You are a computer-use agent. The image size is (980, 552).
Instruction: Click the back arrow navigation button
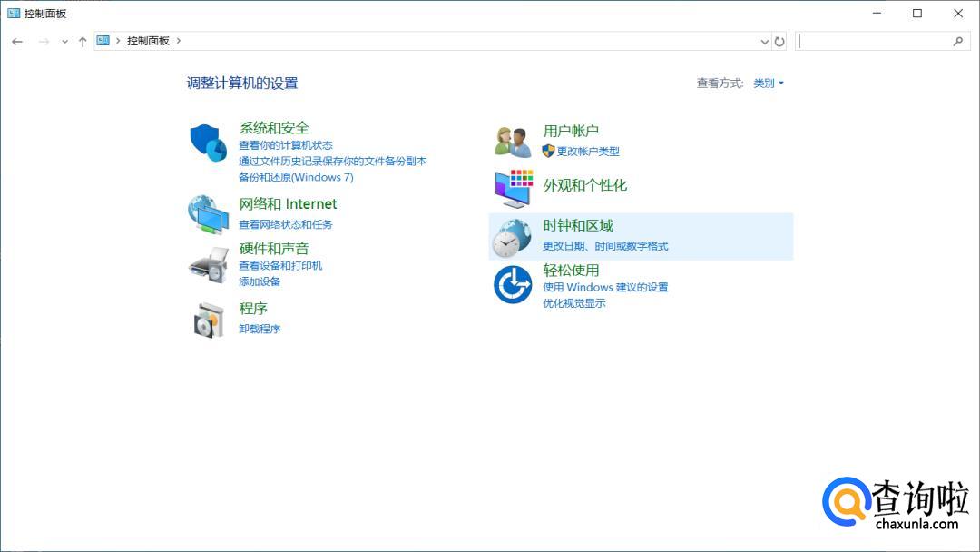click(x=17, y=41)
